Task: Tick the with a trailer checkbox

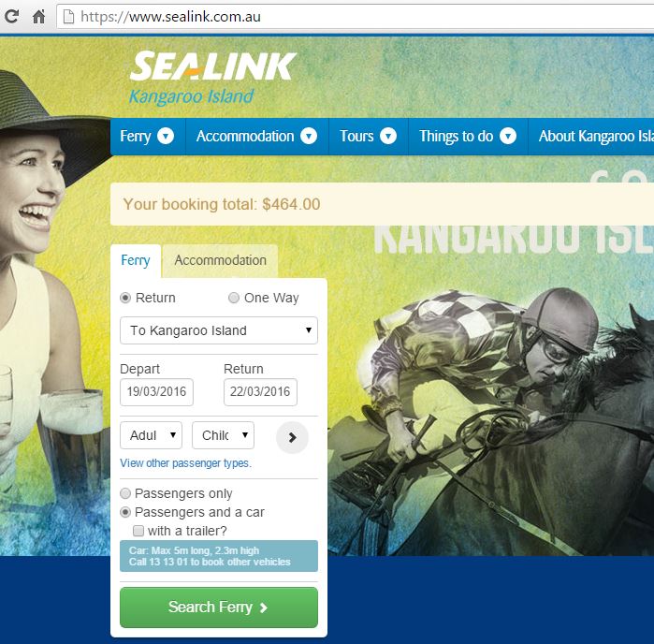Action: [x=138, y=531]
